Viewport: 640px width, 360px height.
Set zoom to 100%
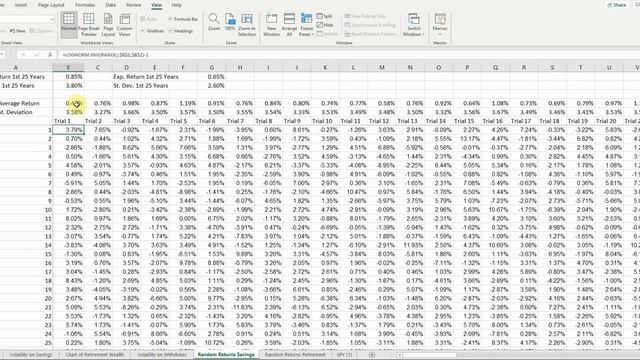[230, 22]
